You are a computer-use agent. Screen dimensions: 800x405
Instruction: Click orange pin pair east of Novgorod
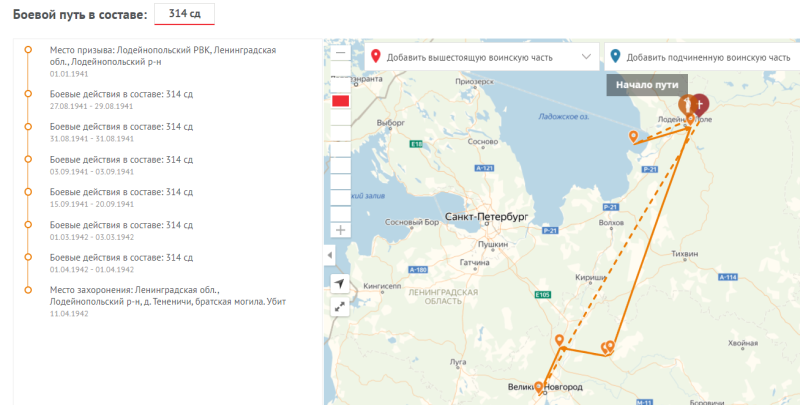coord(607,347)
